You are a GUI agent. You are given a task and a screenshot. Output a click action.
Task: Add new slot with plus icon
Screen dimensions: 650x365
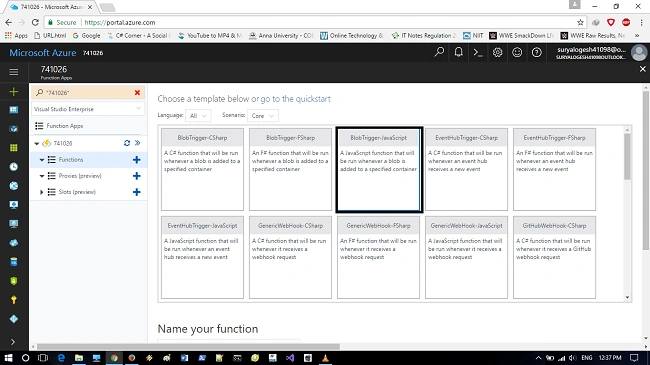[136, 192]
